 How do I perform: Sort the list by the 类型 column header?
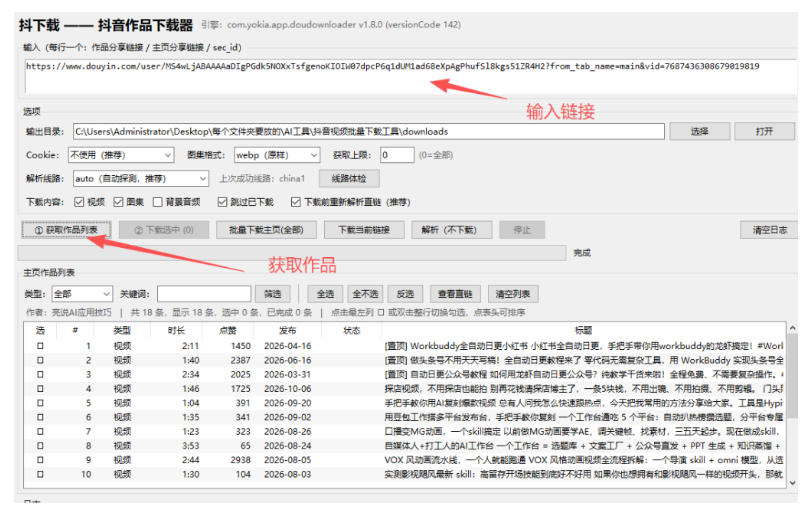122,331
